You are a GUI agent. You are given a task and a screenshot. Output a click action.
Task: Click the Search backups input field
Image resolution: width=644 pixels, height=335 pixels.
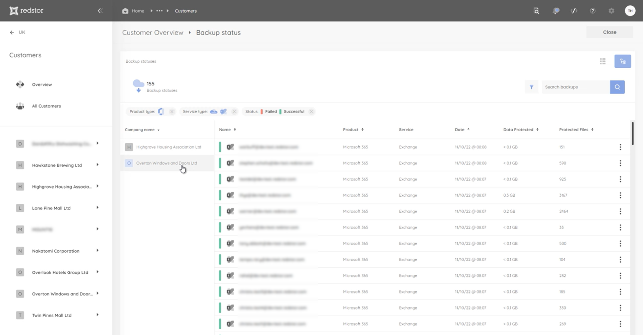pos(576,87)
